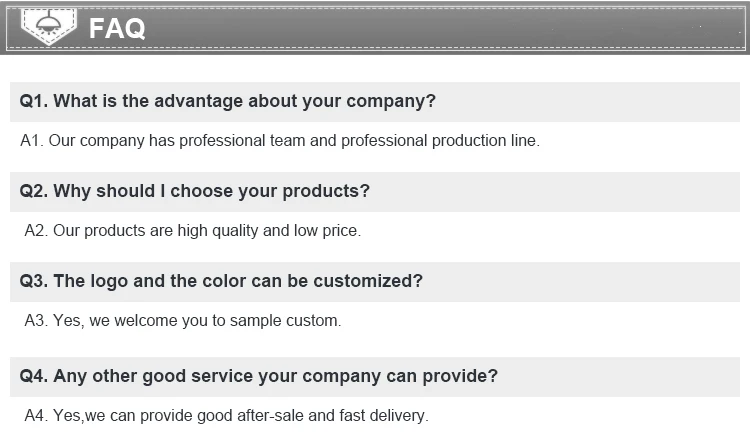
Task: Click the 'A3.' answer label
Action: coord(36,321)
